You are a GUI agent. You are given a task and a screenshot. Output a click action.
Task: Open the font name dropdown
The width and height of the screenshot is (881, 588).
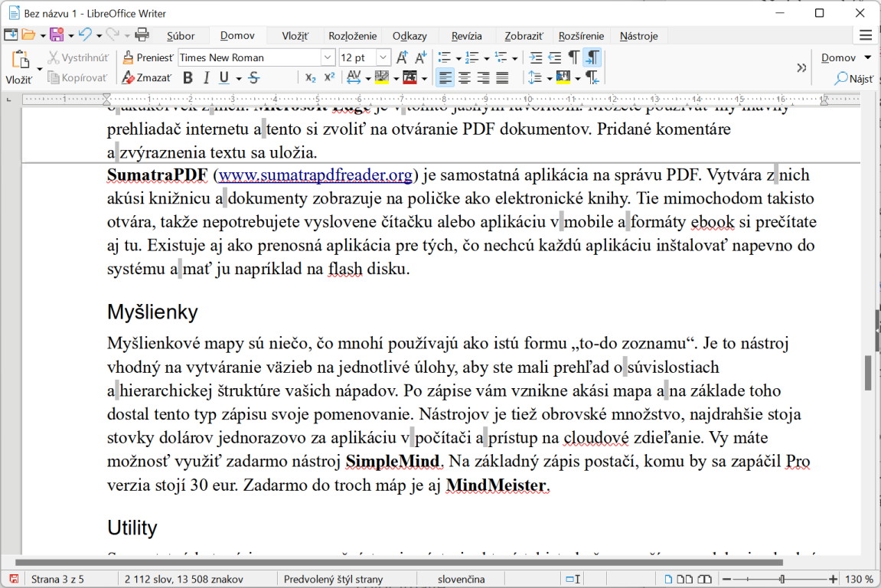pos(328,57)
